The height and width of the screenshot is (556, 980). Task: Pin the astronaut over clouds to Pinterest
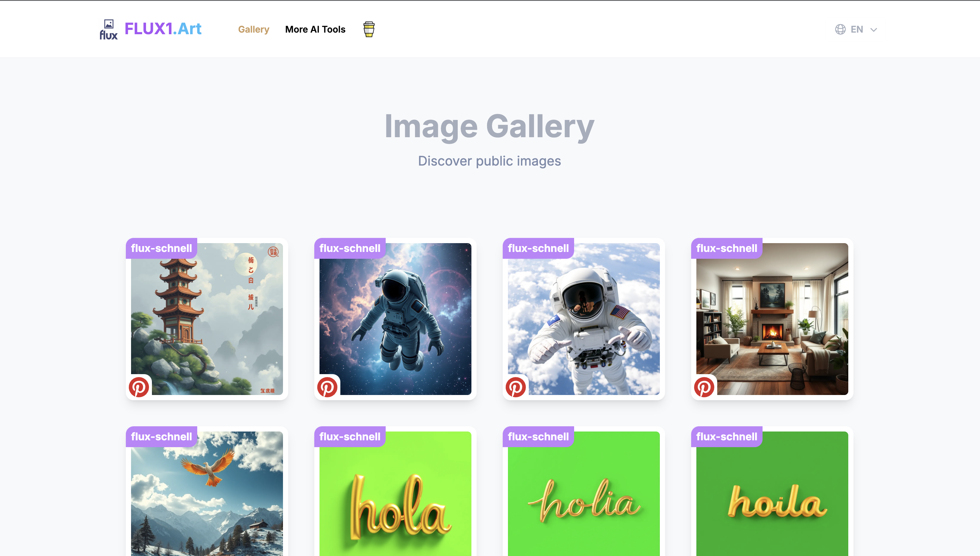point(515,387)
